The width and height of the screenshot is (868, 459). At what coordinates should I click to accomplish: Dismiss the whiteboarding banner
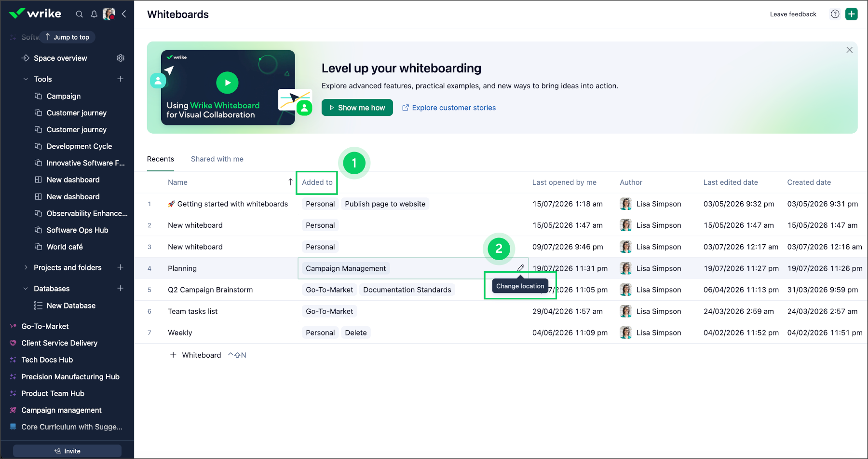[x=849, y=50]
